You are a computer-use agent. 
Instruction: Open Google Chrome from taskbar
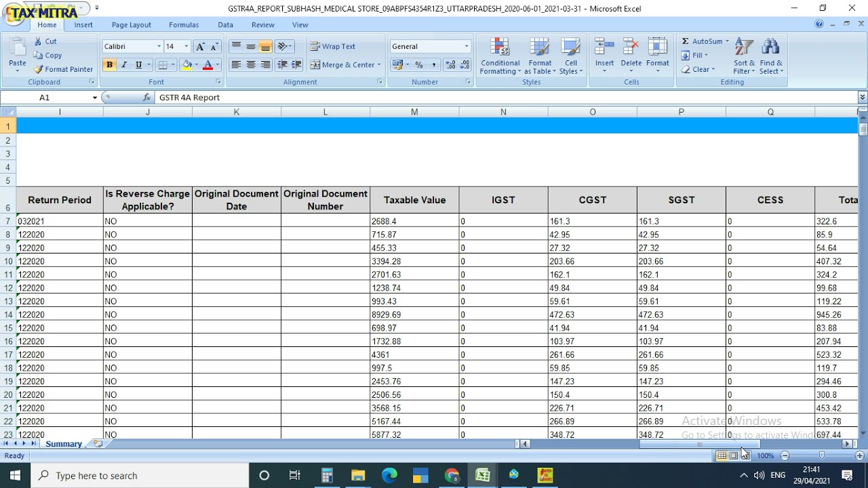[x=452, y=476]
